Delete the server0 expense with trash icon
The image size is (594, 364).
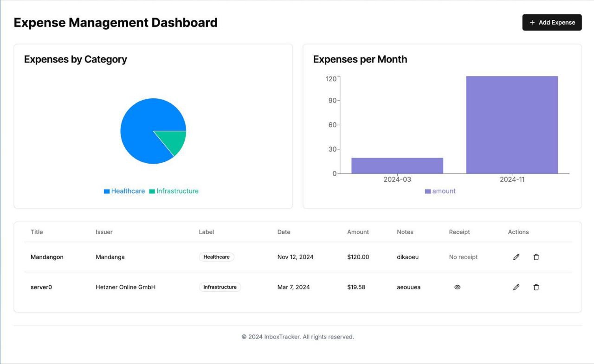point(536,287)
